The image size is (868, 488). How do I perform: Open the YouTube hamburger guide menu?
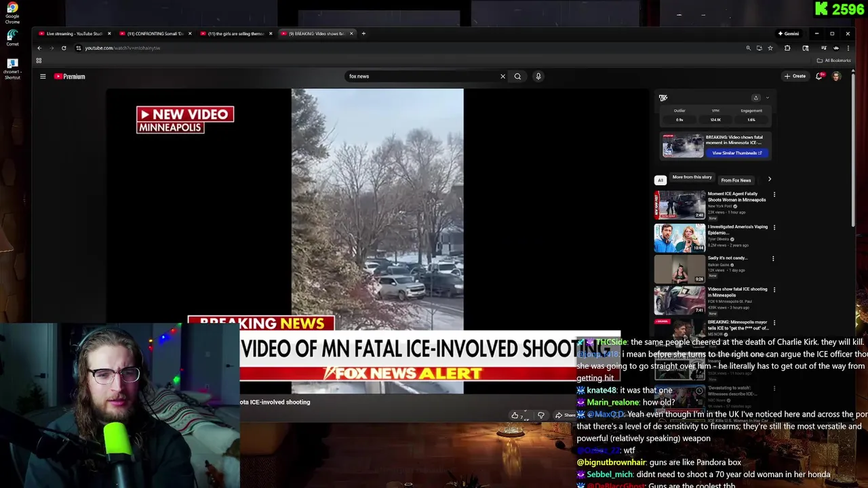[x=43, y=77]
